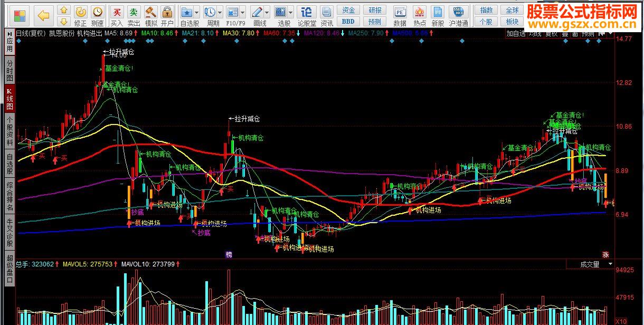This screenshot has width=644, height=325.
Task: Click the green MA10: 8.46 label
Action: 157,33
